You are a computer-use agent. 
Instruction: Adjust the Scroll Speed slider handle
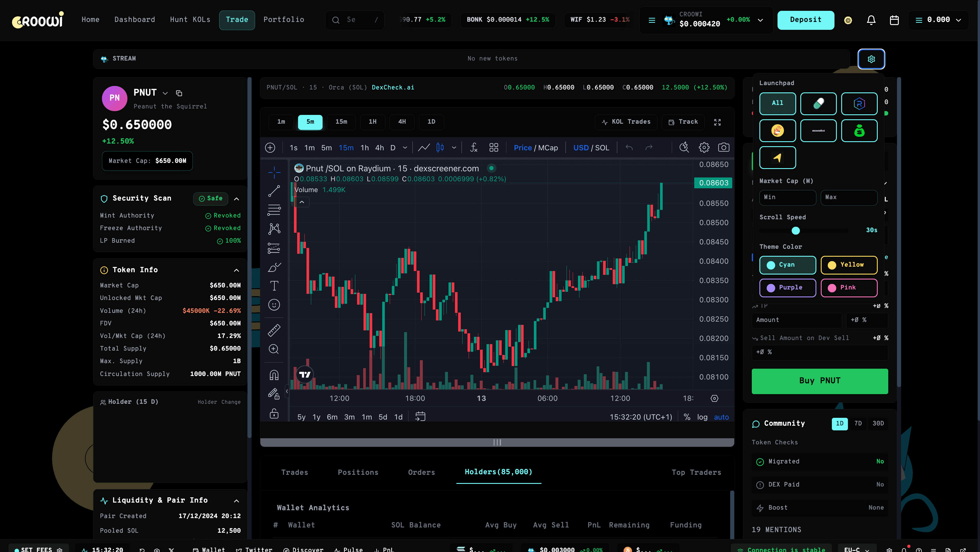[796, 231]
